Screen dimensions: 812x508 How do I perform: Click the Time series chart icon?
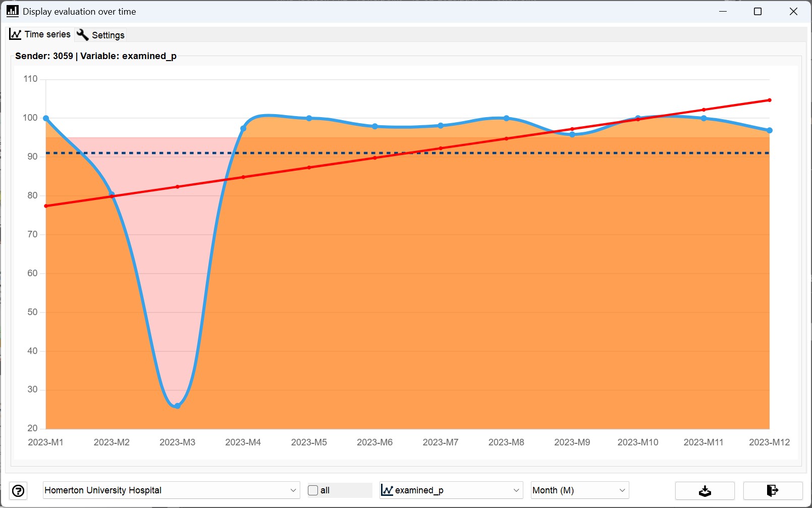(15, 34)
